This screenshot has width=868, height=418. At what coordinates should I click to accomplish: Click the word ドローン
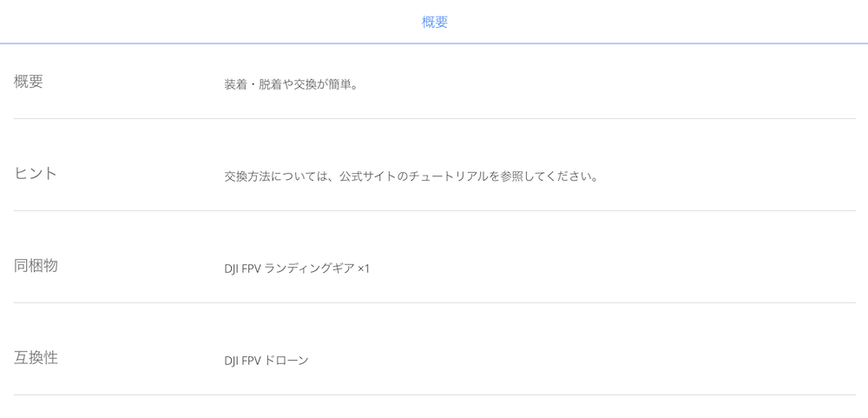click(x=286, y=361)
